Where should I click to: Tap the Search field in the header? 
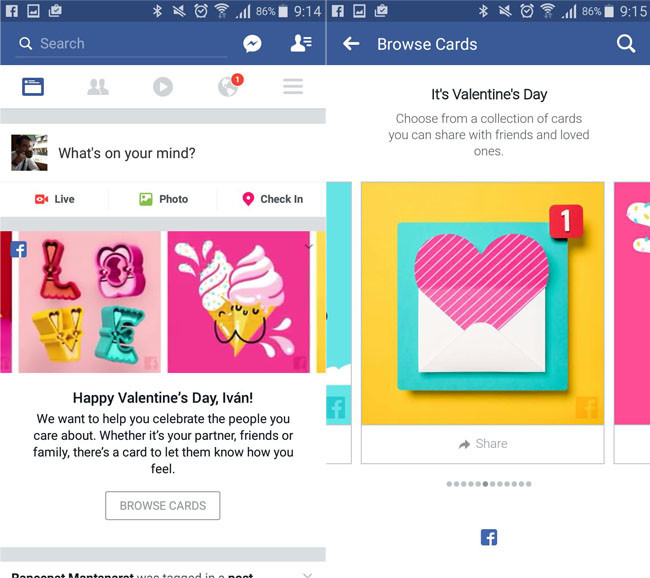(x=122, y=44)
